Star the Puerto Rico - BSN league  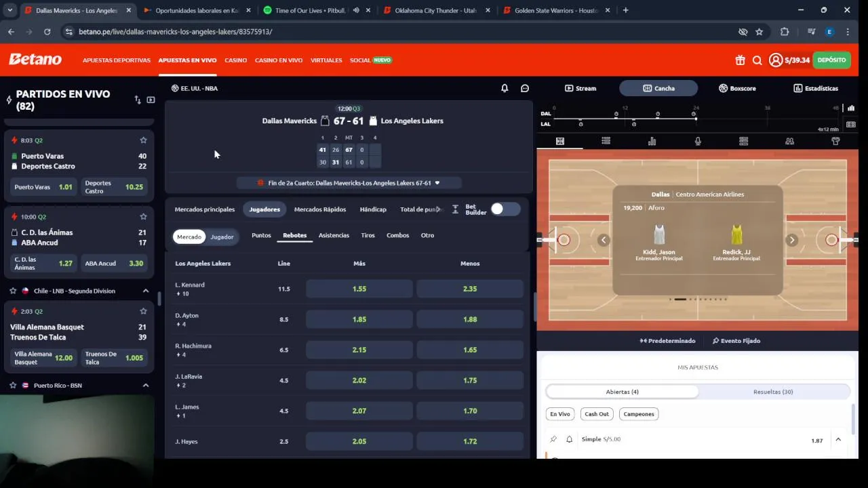(x=13, y=385)
